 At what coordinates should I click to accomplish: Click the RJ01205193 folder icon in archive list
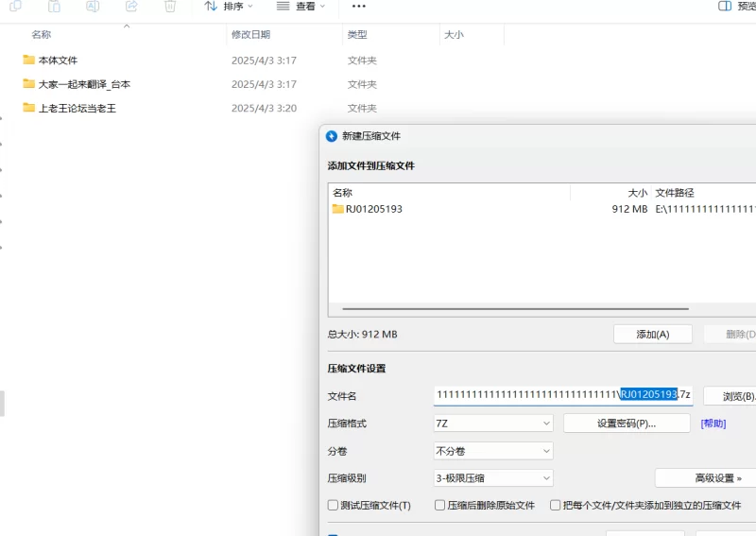pyautogui.click(x=337, y=209)
